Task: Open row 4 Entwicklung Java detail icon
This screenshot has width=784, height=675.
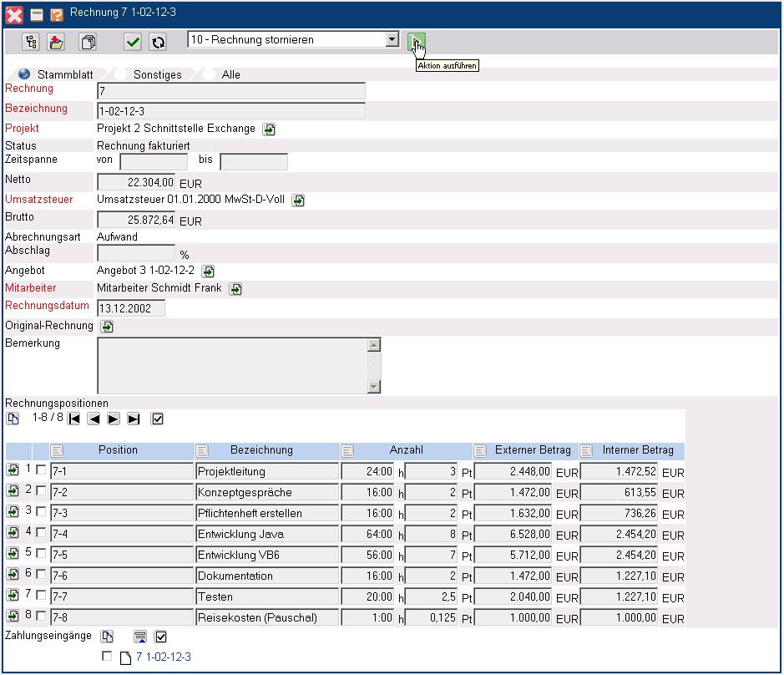Action: (x=13, y=533)
